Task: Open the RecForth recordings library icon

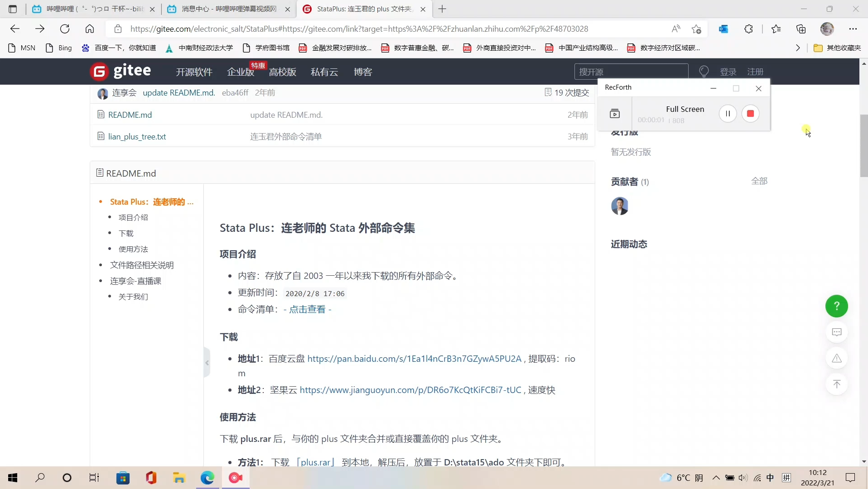Action: [615, 114]
